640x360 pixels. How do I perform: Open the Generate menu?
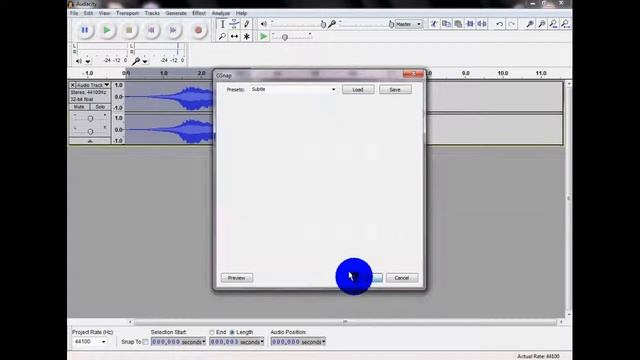click(176, 13)
